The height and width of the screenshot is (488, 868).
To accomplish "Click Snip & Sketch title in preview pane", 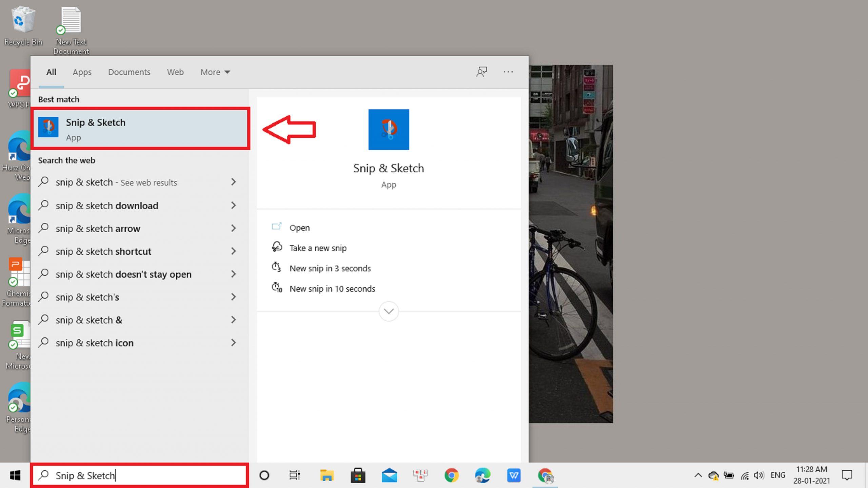I will click(x=389, y=168).
